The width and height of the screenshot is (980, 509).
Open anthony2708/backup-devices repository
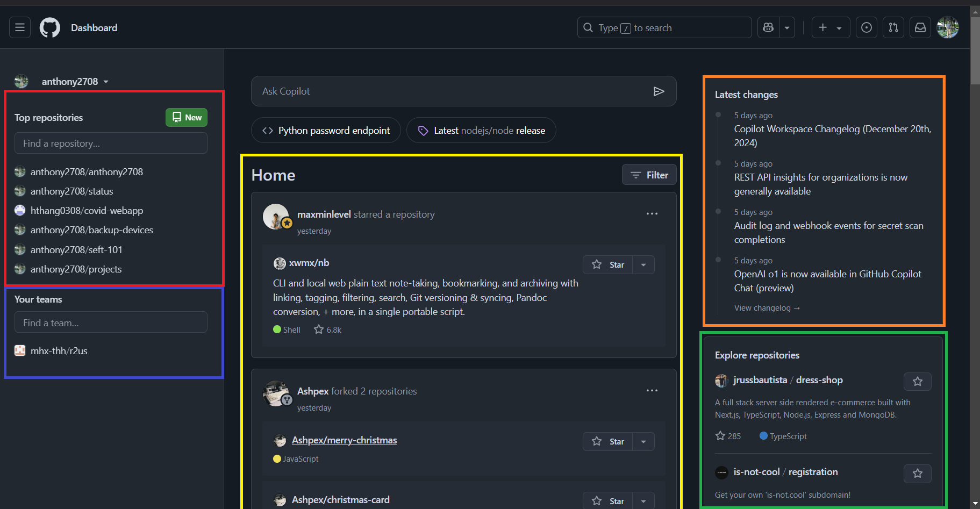click(92, 230)
